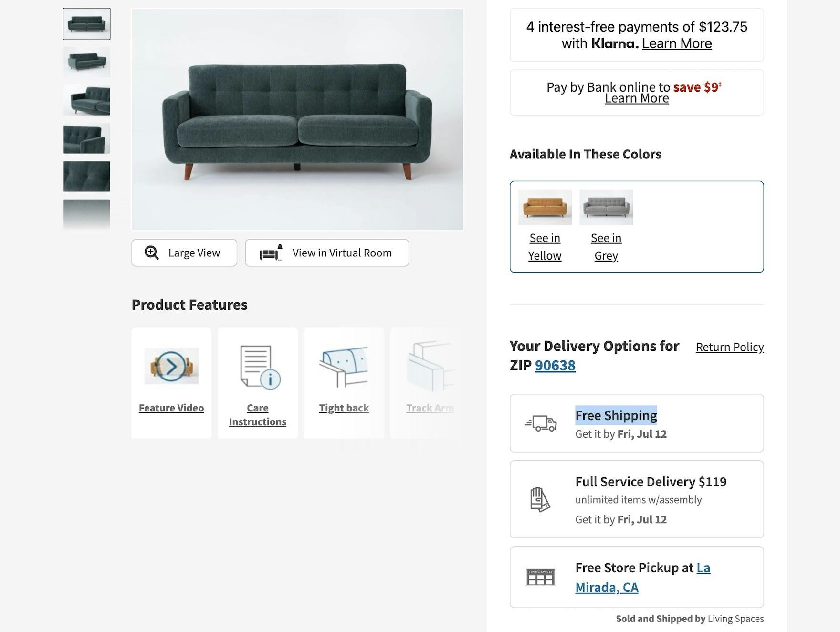Viewport: 840px width, 632px height.
Task: Click the Free Shipping truck icon
Action: [541, 423]
